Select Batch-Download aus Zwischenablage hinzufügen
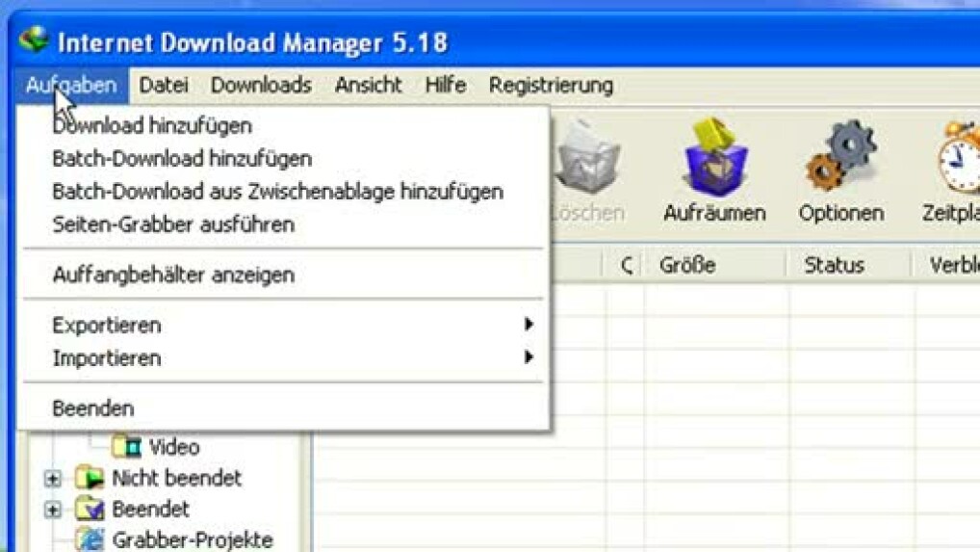Image resolution: width=980 pixels, height=552 pixels. (277, 192)
